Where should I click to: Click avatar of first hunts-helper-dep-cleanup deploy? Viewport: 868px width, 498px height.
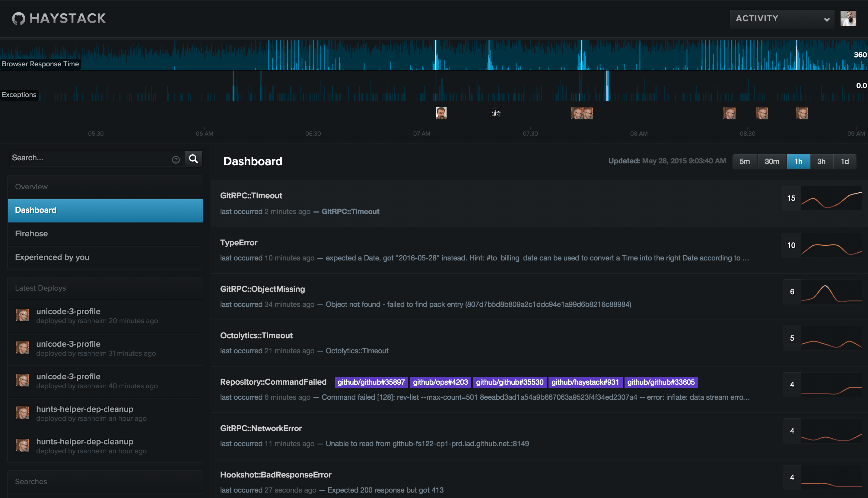pyautogui.click(x=23, y=412)
